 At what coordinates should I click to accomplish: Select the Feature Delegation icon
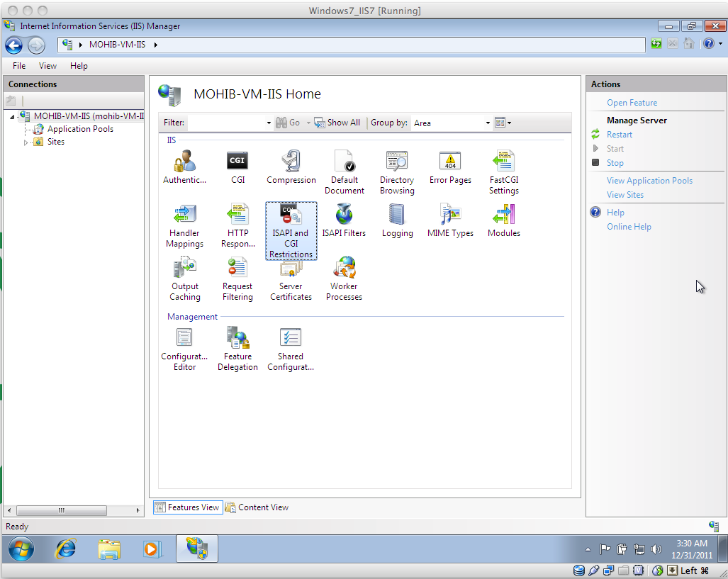237,338
